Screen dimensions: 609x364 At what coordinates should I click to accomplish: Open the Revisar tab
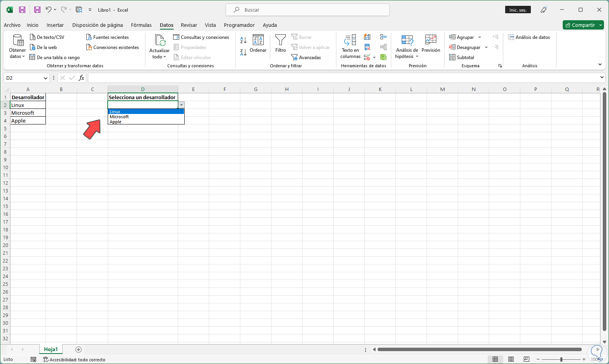[189, 25]
